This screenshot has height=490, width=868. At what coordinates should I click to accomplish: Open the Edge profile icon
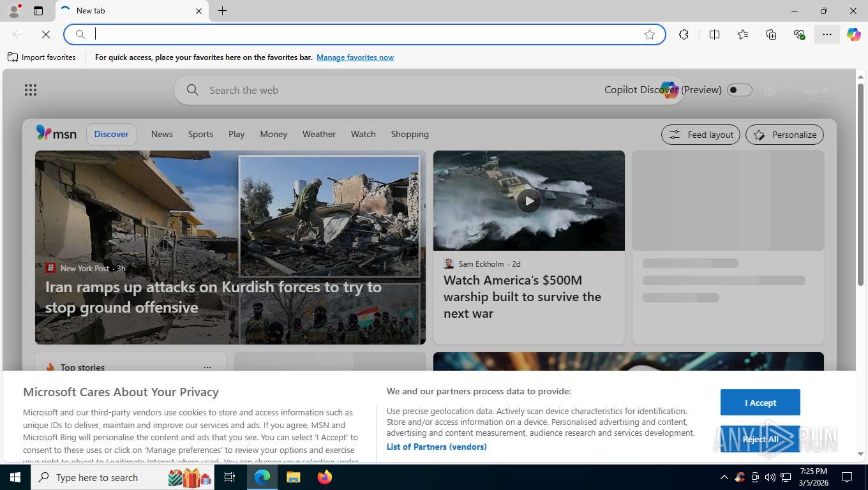13,11
